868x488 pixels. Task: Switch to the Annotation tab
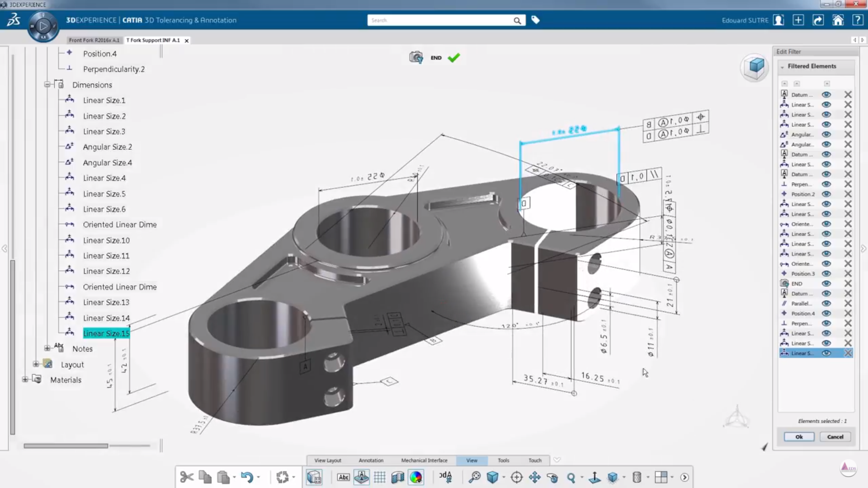[x=371, y=460]
